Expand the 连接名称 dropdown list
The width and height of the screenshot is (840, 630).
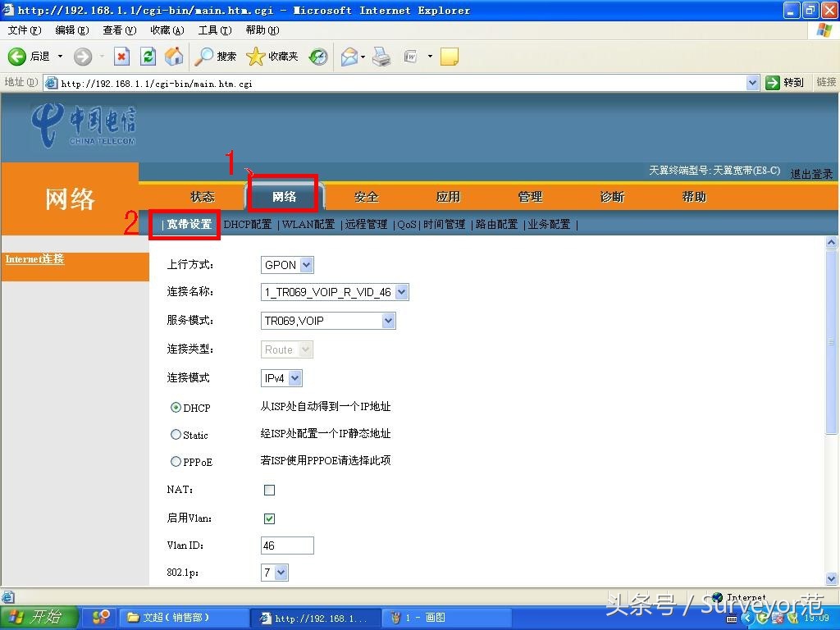(x=401, y=291)
